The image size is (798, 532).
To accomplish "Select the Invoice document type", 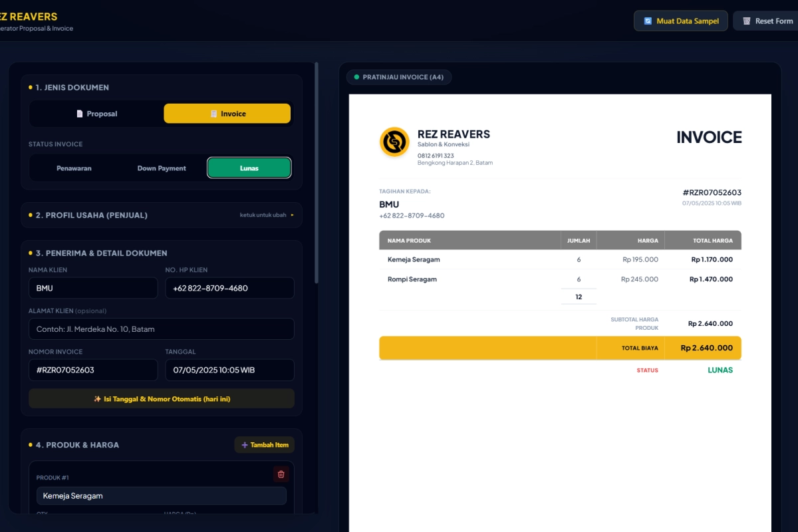I will pyautogui.click(x=227, y=114).
